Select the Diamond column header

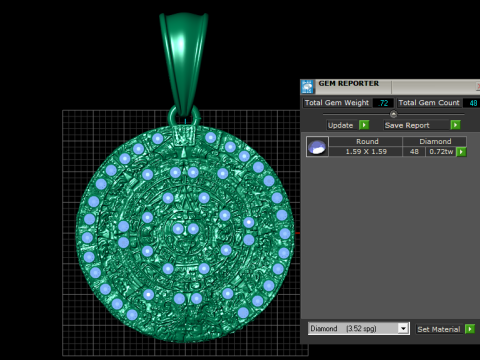(435, 141)
